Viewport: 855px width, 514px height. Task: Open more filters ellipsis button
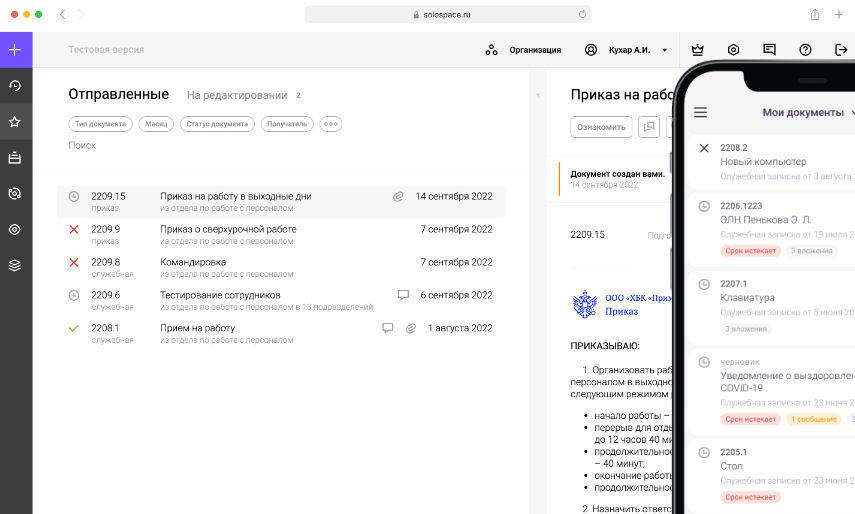pos(330,124)
